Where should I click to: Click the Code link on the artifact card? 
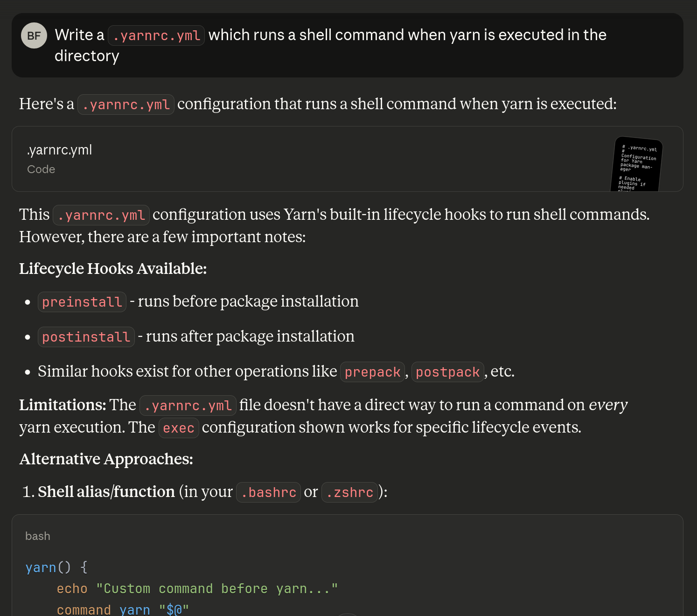tap(41, 169)
